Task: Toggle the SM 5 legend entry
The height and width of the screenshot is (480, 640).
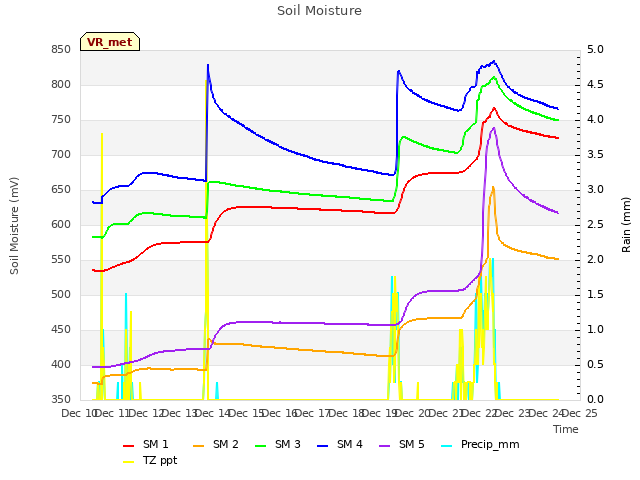Action: click(402, 444)
